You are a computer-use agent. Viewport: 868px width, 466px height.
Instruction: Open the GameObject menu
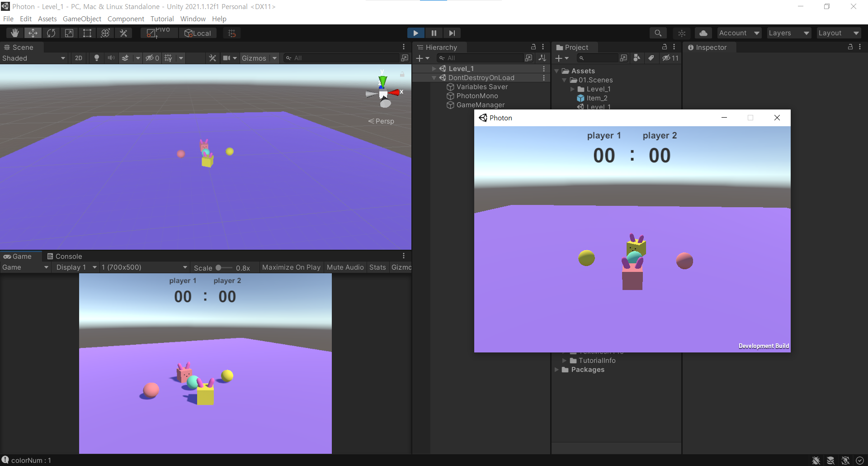click(82, 19)
